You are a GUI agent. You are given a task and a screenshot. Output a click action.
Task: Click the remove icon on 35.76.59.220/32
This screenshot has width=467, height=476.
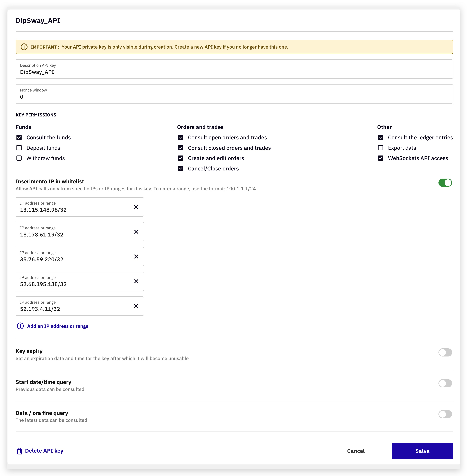point(136,257)
